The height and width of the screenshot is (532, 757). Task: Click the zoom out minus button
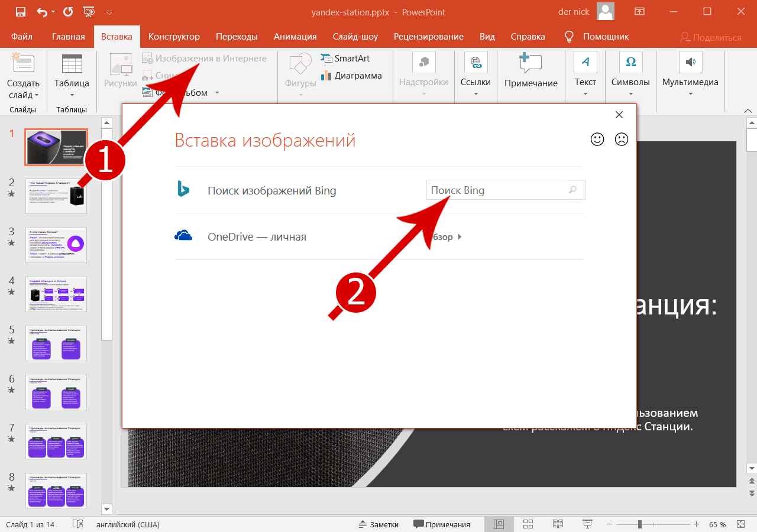(608, 524)
